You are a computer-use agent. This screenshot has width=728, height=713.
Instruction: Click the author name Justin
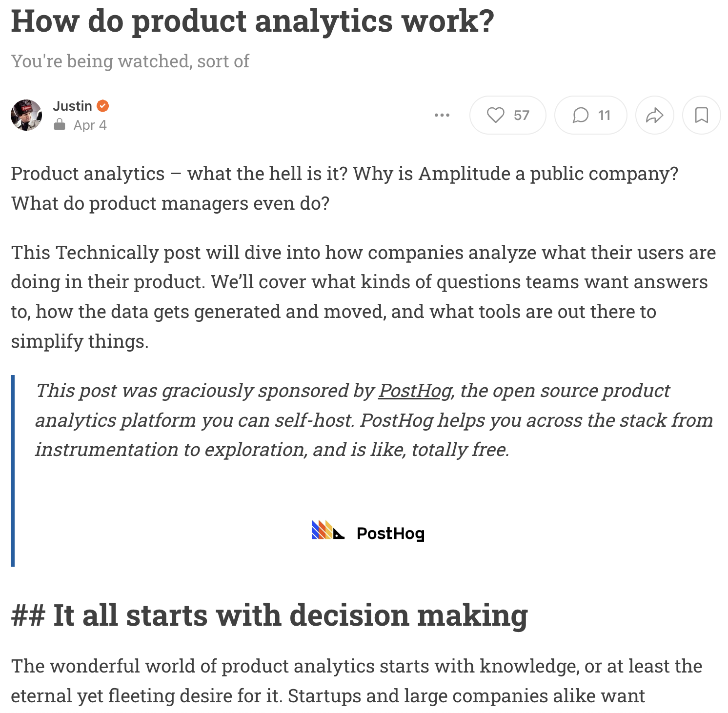(x=72, y=106)
